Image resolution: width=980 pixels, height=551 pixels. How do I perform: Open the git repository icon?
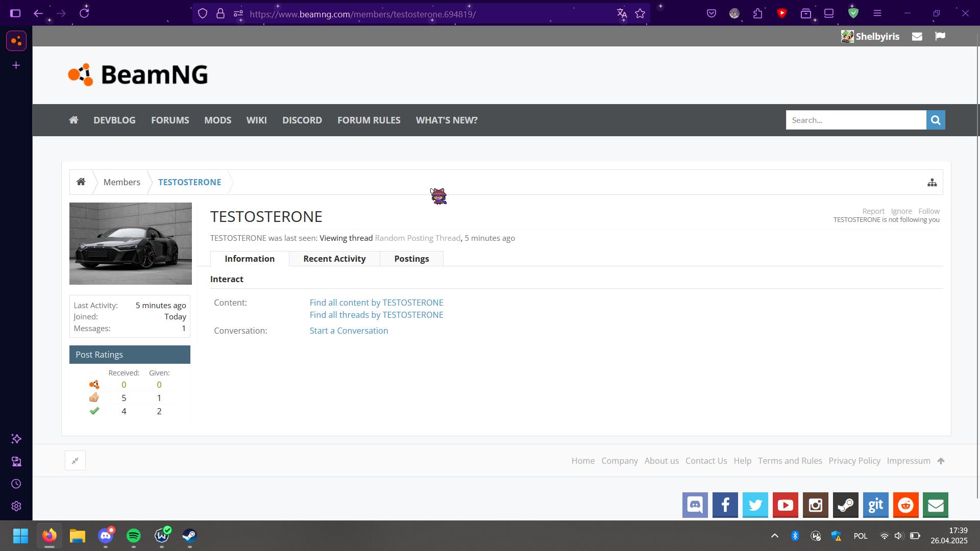875,505
